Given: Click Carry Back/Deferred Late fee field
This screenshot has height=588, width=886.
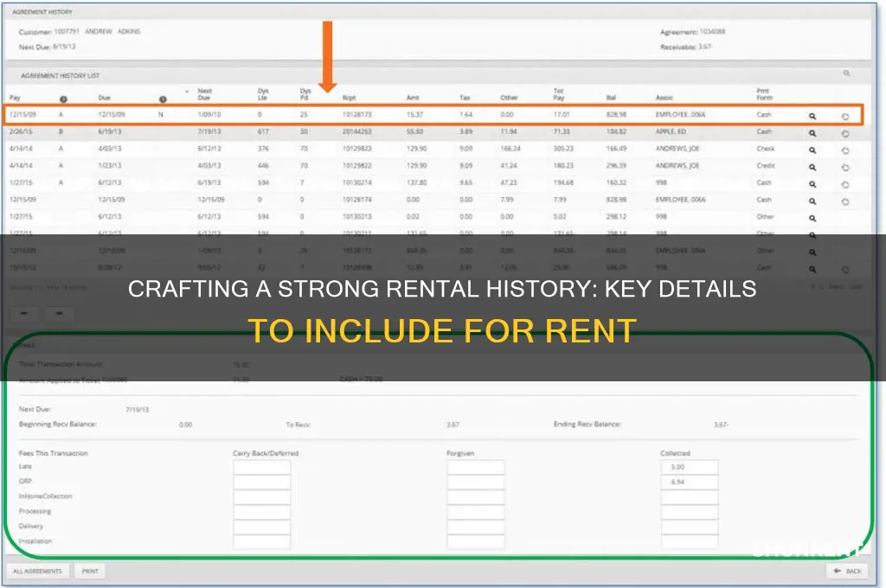Looking at the screenshot, I should click(x=261, y=467).
